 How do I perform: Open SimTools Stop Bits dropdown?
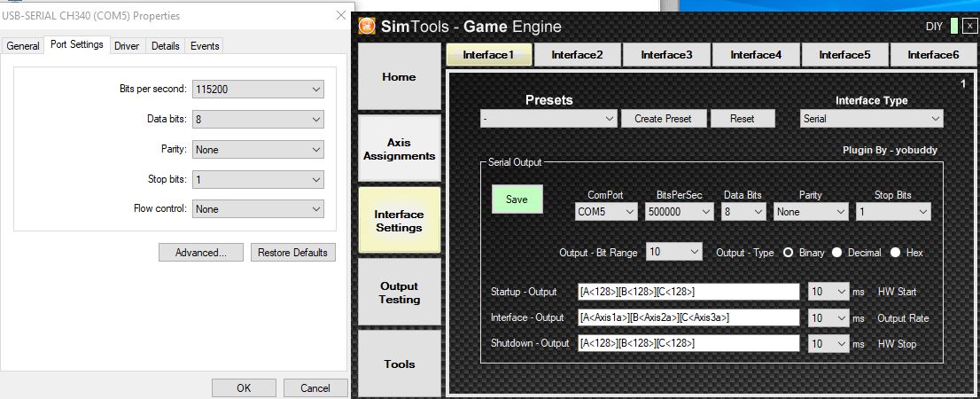[x=893, y=212]
